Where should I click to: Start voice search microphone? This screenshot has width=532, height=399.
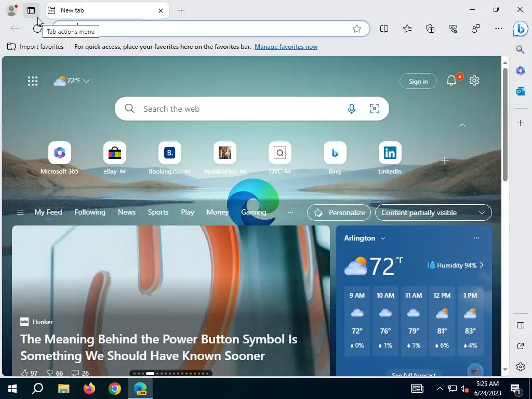[352, 109]
